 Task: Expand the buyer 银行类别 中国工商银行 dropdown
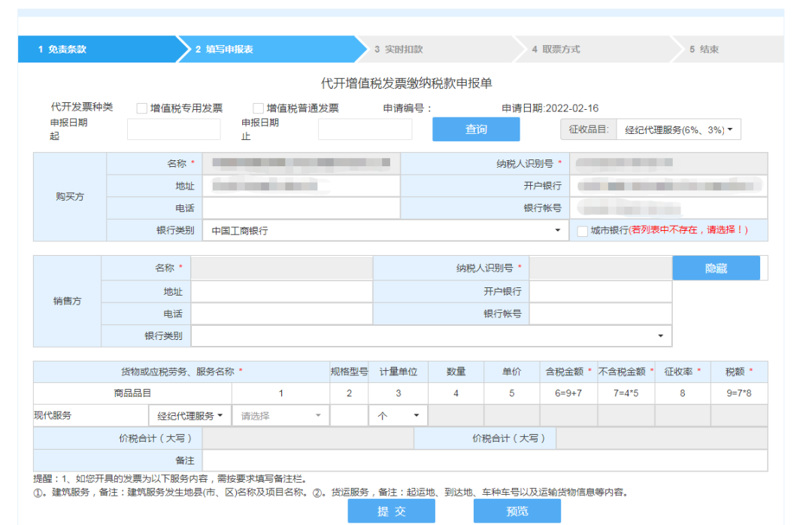pyautogui.click(x=385, y=230)
